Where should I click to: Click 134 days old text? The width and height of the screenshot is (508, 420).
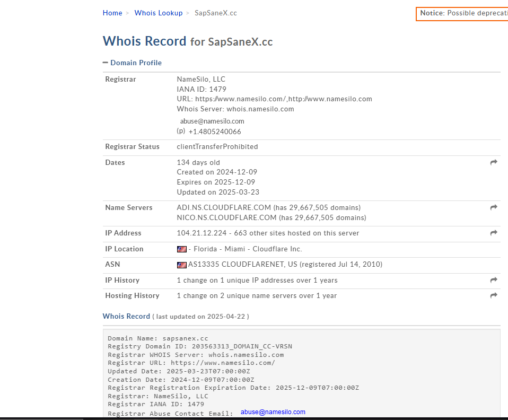click(x=198, y=162)
